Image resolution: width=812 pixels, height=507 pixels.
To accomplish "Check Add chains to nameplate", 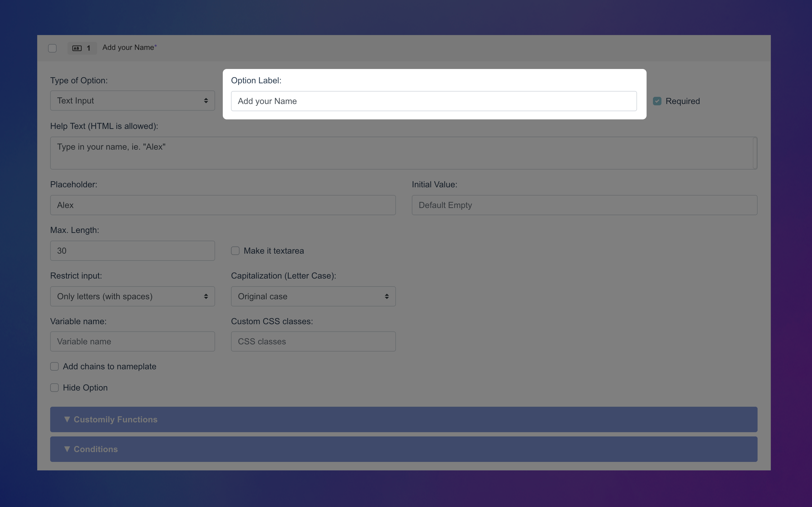I will point(54,366).
